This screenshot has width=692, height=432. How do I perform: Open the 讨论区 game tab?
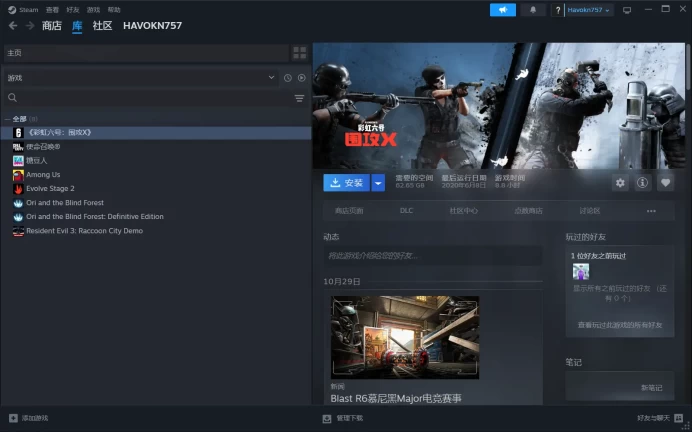tap(590, 211)
